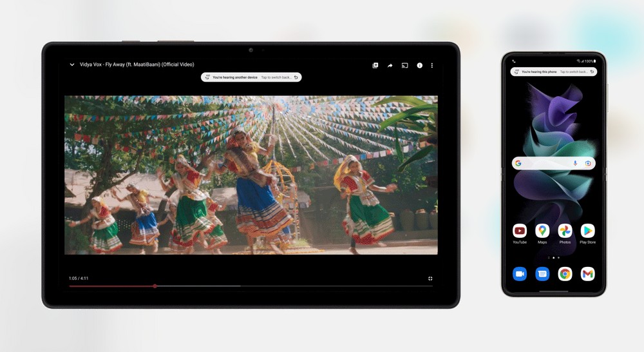Switch back via the phone banner's undo arrow
Image resolution: width=644 pixels, height=352 pixels.
(x=592, y=72)
